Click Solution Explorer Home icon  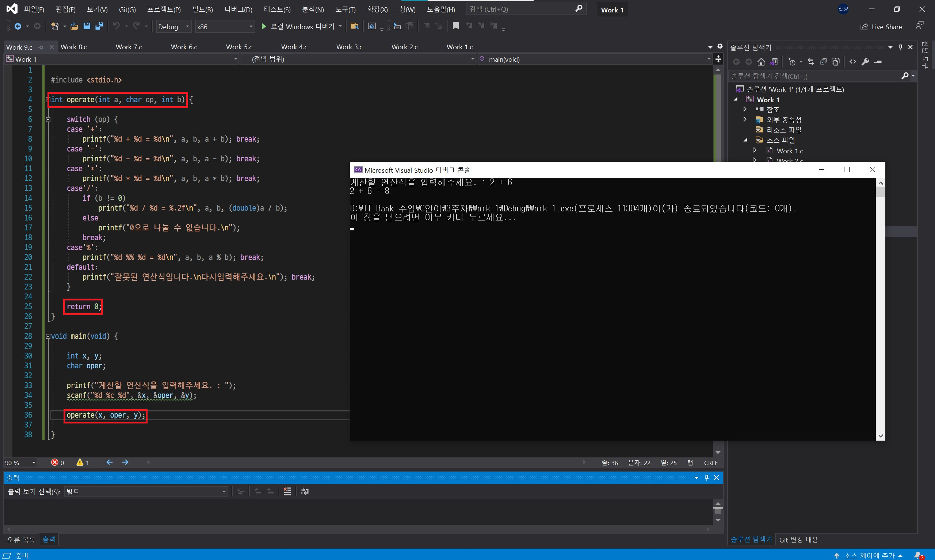click(761, 61)
